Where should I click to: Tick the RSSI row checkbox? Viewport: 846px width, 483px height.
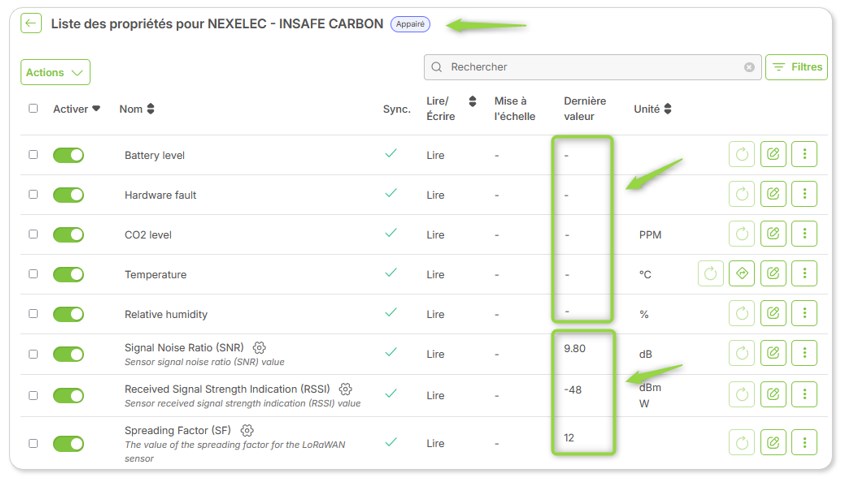[x=33, y=396]
